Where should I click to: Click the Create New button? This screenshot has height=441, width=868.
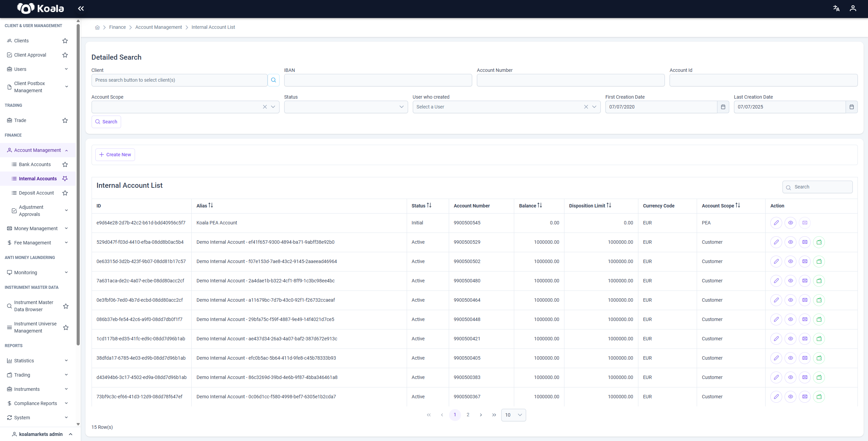(115, 155)
